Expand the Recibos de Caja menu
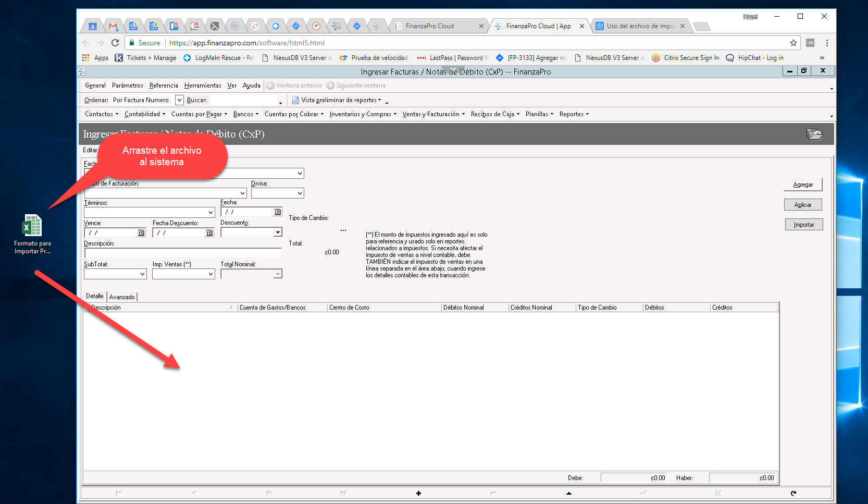The image size is (868, 504). point(495,114)
